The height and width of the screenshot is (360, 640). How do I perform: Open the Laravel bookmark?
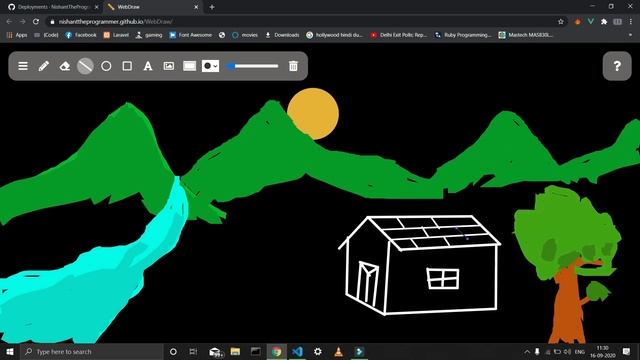pyautogui.click(x=116, y=35)
